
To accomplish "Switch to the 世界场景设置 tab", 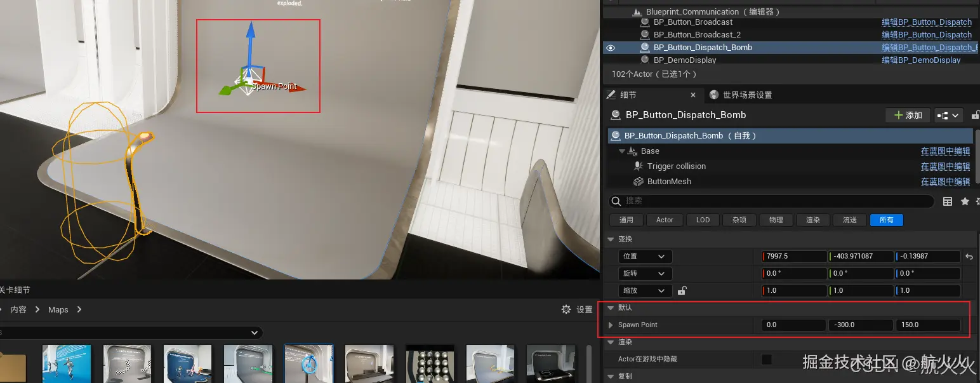I will point(748,95).
